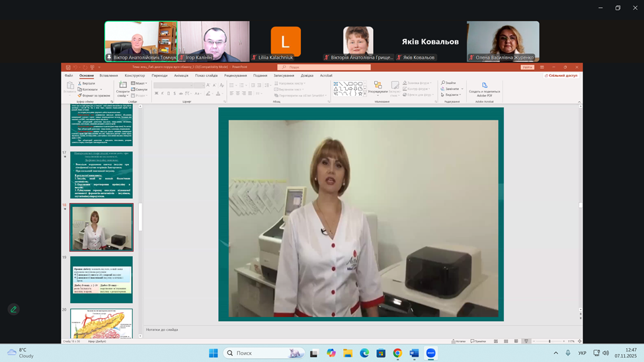The height and width of the screenshot is (362, 644).
Task: Click the Reset slide (Скинути) command
Action: [140, 89]
